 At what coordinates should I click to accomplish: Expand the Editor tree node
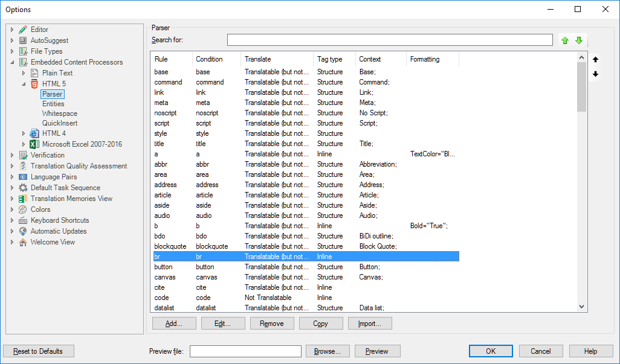point(12,30)
